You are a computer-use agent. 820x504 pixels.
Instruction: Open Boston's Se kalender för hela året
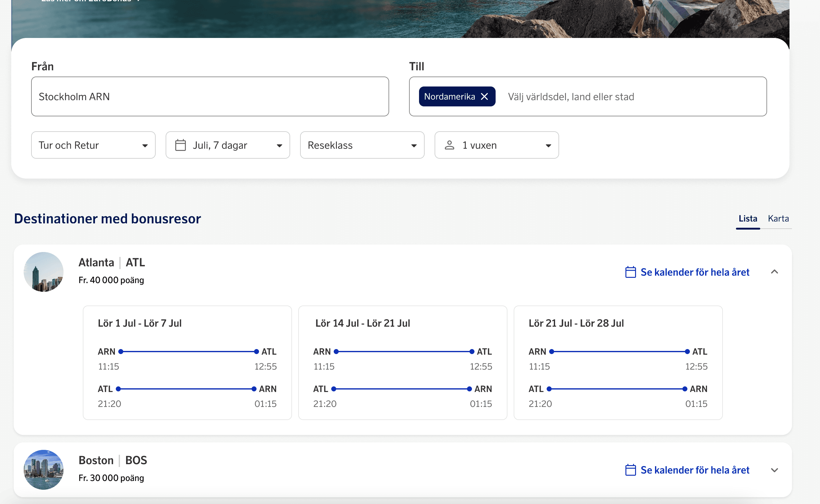tap(695, 470)
